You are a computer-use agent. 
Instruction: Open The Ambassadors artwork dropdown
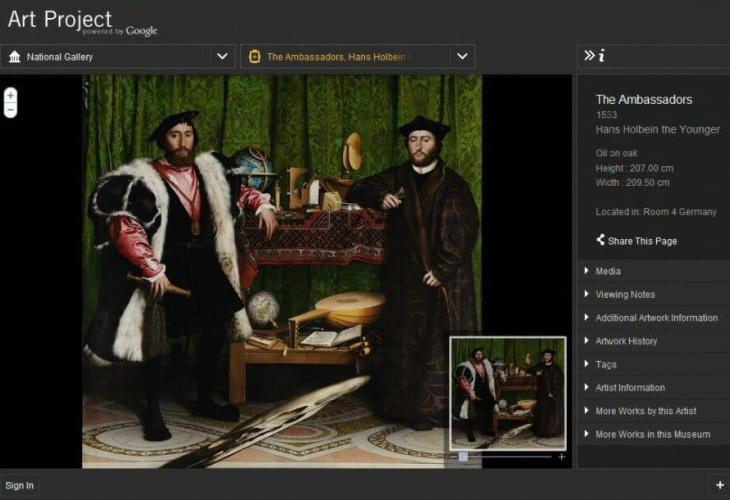[462, 57]
